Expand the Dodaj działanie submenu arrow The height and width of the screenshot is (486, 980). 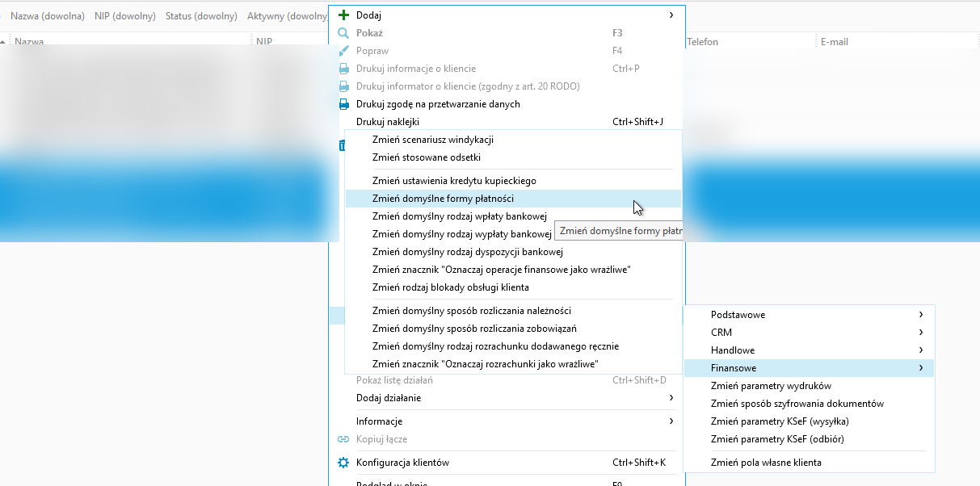pos(671,398)
